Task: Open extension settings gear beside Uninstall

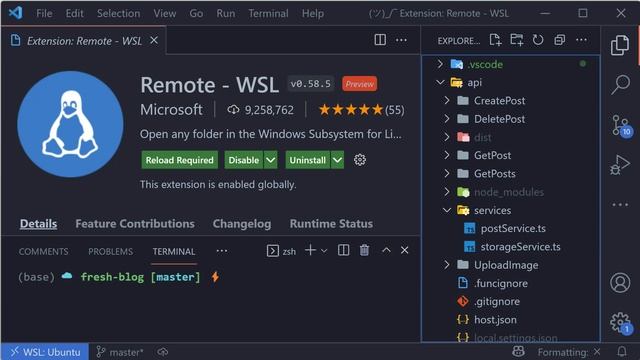Action: 360,160
